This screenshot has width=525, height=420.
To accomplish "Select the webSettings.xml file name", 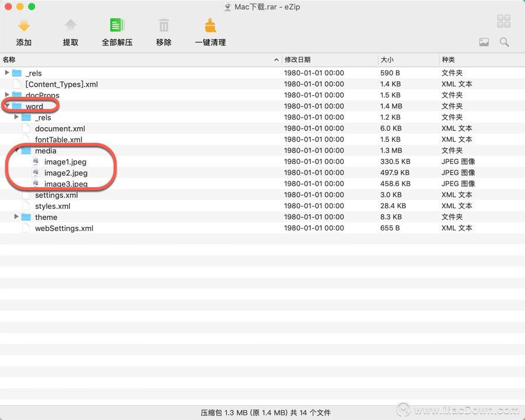I will [x=64, y=228].
